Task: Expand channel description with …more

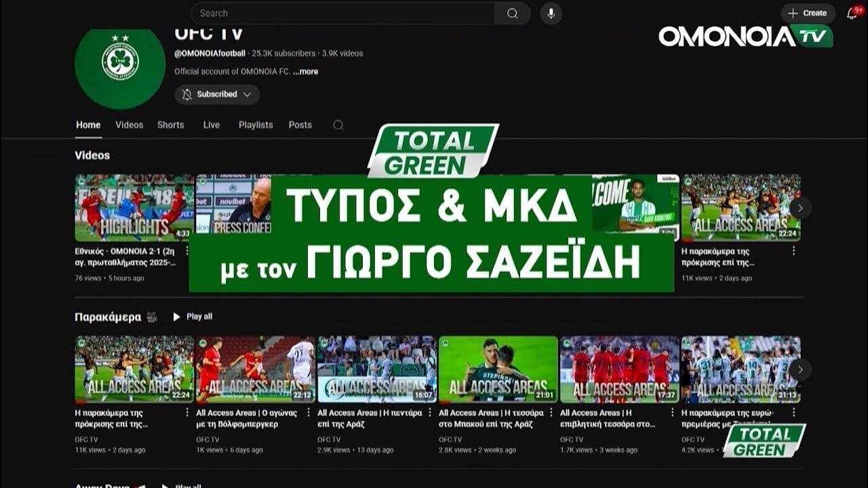Action: pyautogui.click(x=306, y=71)
